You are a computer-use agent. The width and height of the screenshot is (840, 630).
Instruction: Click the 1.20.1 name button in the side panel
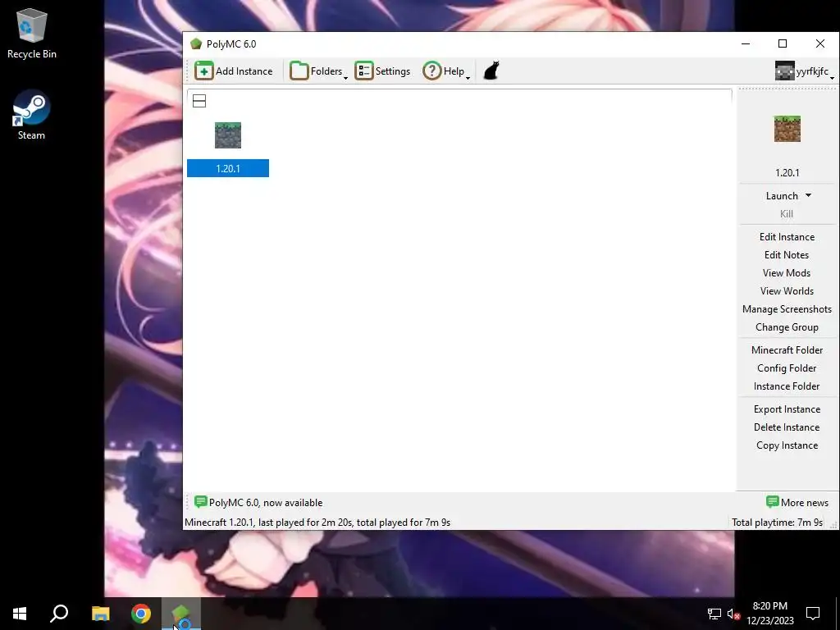787,172
